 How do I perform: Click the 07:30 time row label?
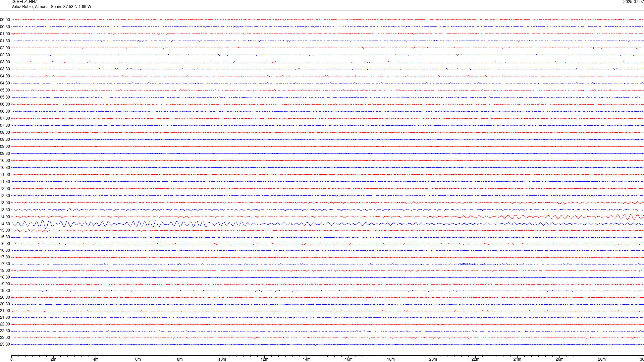tap(5, 125)
